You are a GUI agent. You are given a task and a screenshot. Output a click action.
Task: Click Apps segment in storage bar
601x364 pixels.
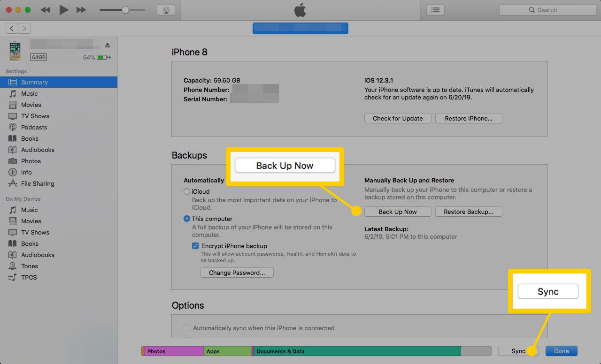[x=228, y=351]
